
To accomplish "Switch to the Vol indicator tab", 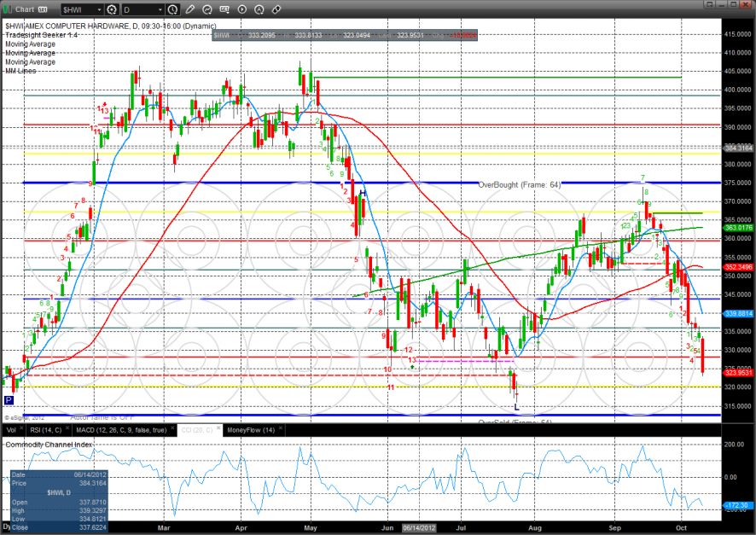I will tap(12, 430).
